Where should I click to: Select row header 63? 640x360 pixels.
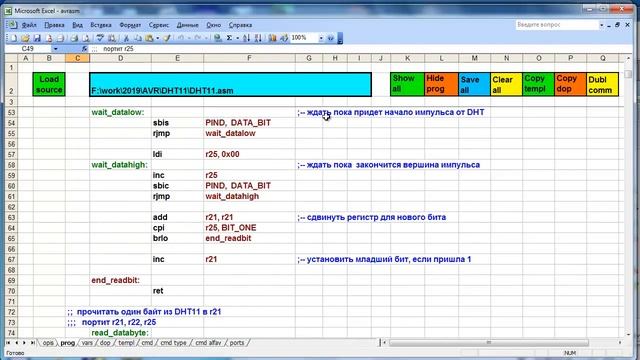tap(11, 218)
